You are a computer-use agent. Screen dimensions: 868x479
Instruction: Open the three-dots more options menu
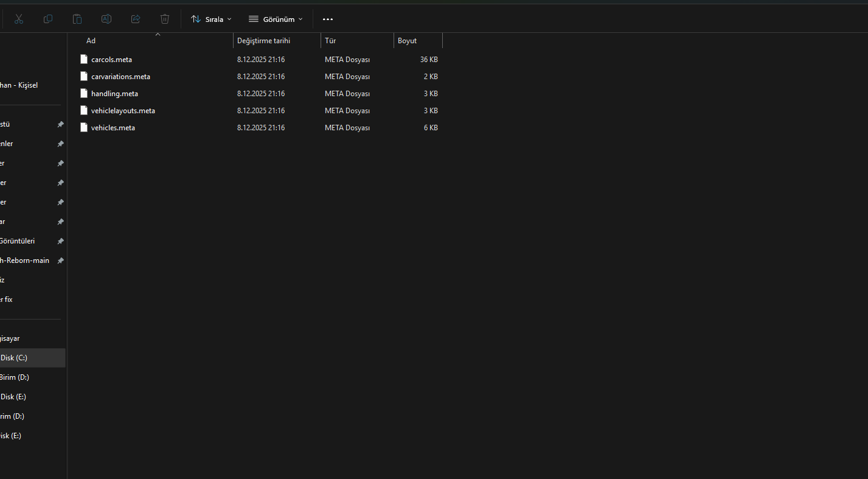click(x=328, y=19)
